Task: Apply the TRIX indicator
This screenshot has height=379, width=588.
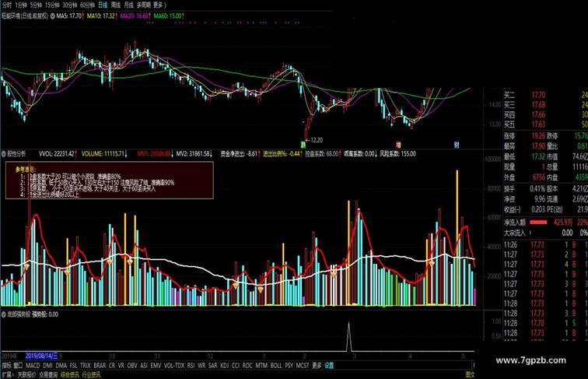Action: tap(85, 365)
